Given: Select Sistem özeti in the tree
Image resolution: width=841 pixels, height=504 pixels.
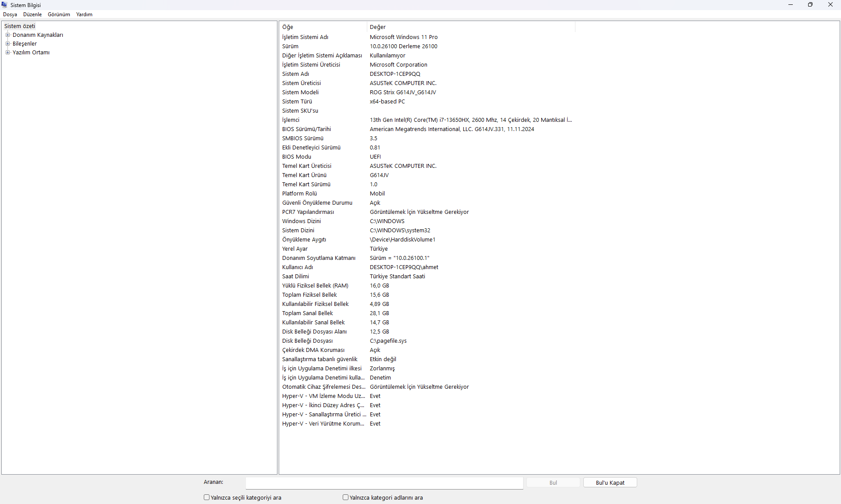Looking at the screenshot, I should tap(20, 26).
